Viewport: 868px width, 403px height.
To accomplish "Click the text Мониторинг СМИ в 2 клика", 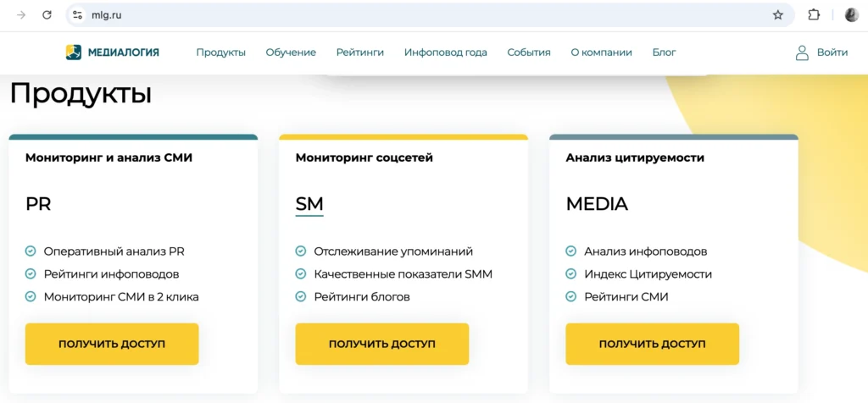I will pyautogui.click(x=121, y=297).
